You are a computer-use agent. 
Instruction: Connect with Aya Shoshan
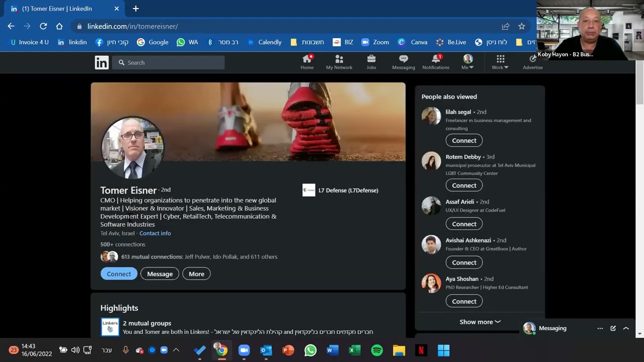[x=464, y=301]
